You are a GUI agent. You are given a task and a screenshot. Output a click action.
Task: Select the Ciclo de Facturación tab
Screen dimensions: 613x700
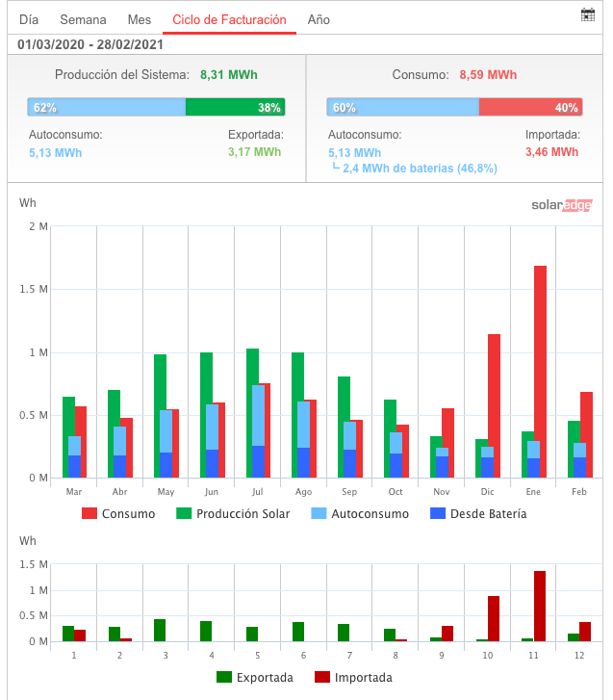pyautogui.click(x=229, y=19)
